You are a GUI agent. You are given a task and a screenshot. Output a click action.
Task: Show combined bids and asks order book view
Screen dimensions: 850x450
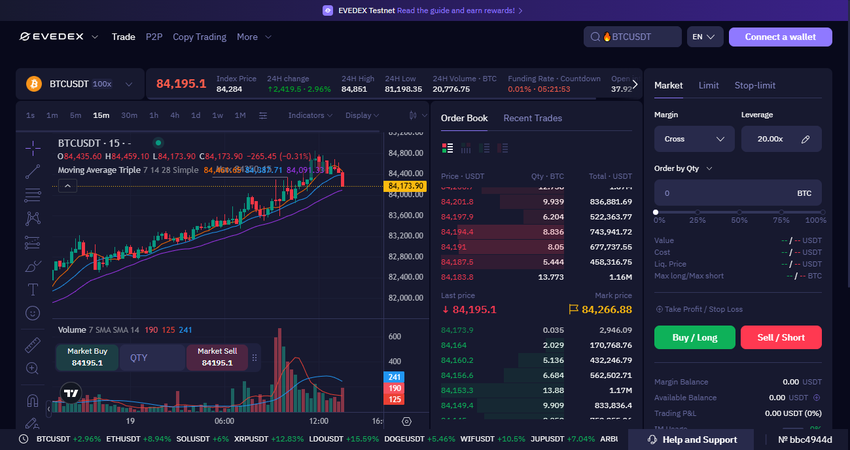[x=447, y=148]
